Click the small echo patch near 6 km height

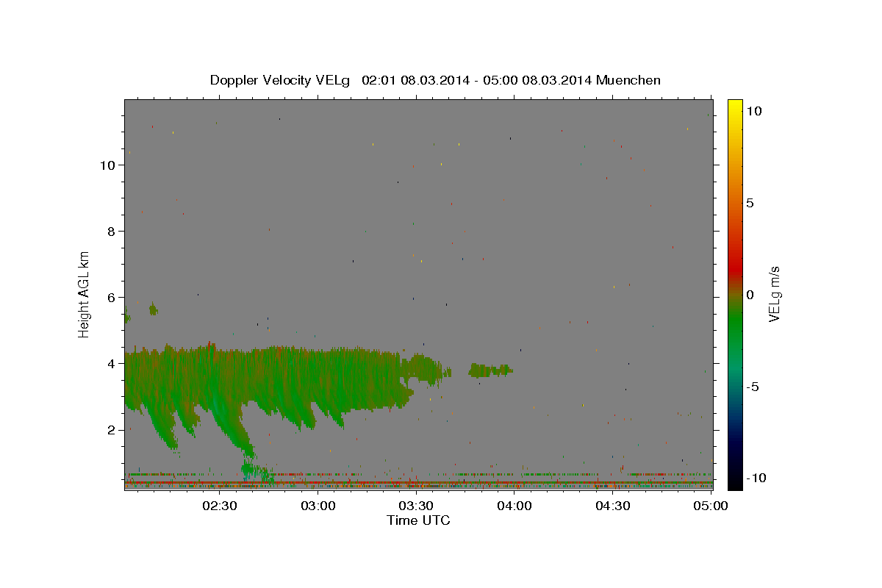pos(153,309)
